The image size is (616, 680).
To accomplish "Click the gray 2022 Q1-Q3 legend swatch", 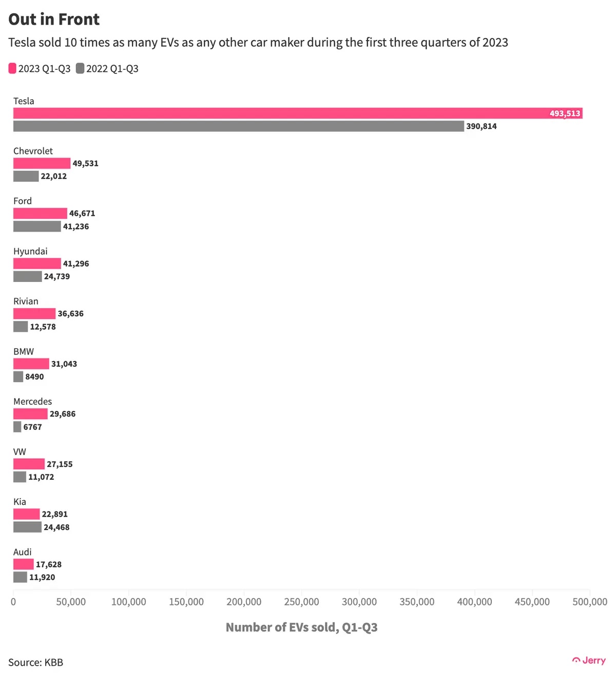I will (x=80, y=68).
